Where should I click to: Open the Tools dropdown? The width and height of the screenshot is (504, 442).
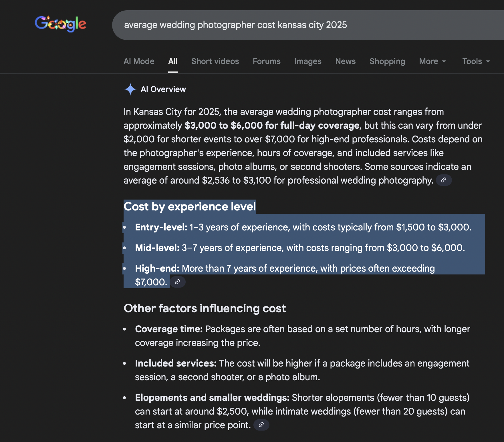point(476,61)
